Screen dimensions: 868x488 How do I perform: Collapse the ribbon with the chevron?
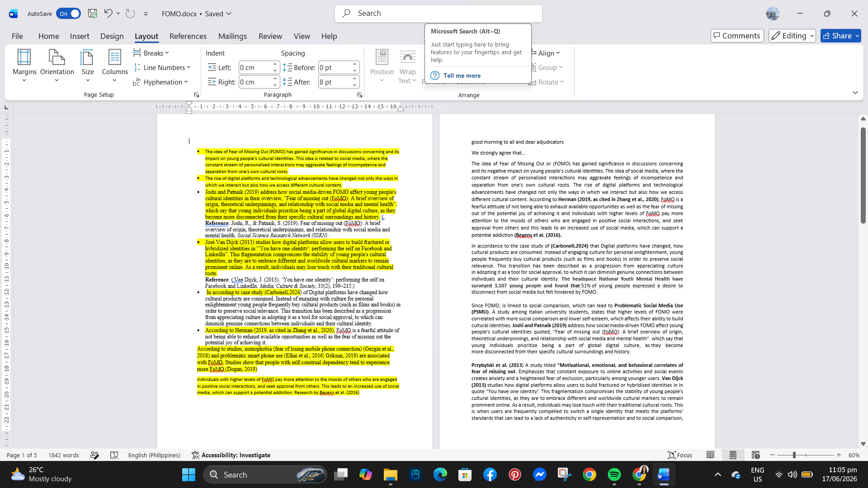[855, 93]
